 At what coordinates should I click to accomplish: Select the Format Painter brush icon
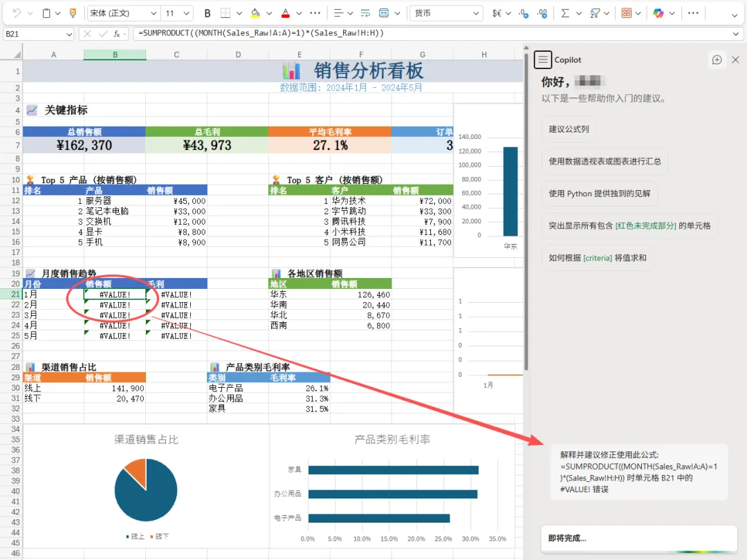click(73, 13)
